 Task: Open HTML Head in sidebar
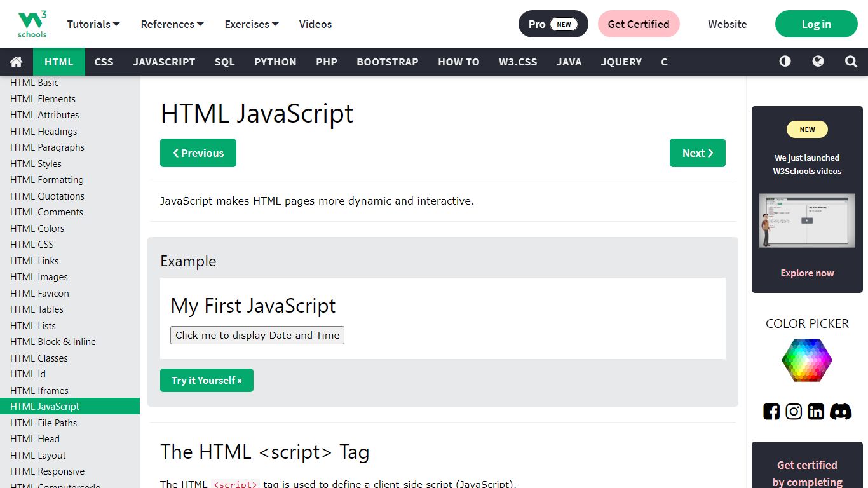click(x=70, y=439)
